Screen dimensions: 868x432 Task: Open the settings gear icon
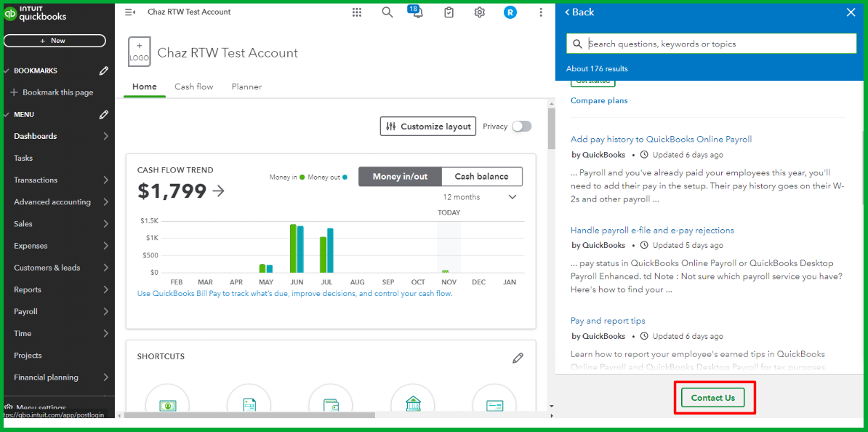479,12
